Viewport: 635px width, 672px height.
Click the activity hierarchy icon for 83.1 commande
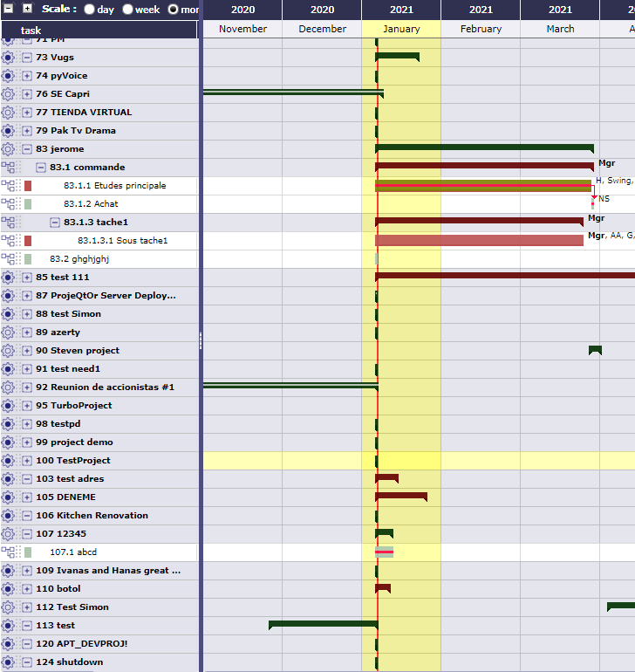pos(9,168)
